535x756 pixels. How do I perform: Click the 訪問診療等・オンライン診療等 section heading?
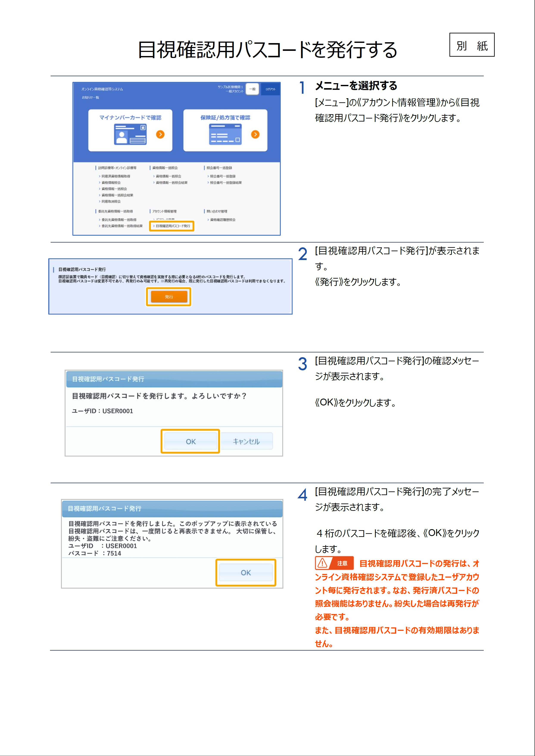[x=117, y=168]
